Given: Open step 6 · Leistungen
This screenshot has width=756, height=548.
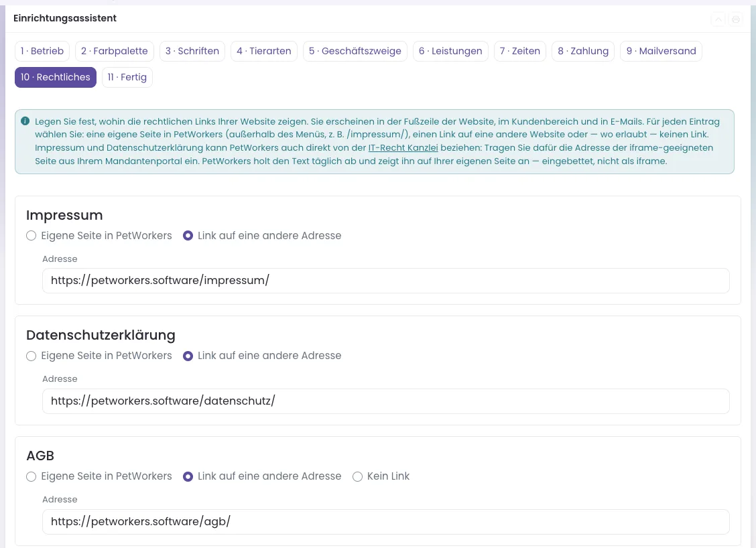Looking at the screenshot, I should [x=451, y=51].
